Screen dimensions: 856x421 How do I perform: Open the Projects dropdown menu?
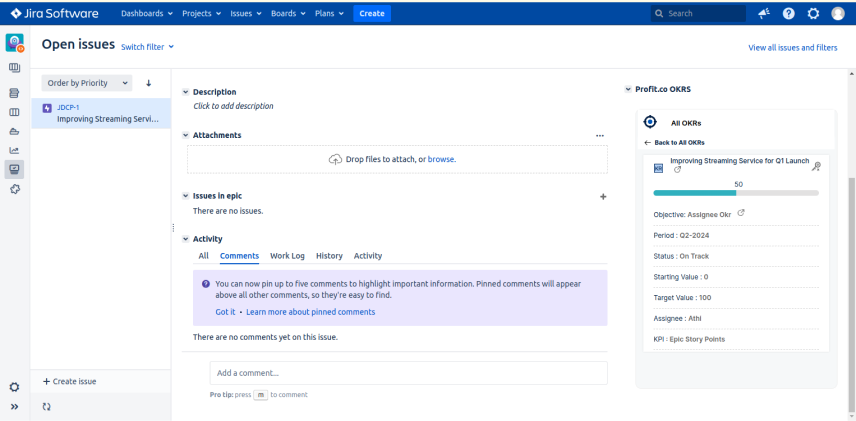pos(201,14)
